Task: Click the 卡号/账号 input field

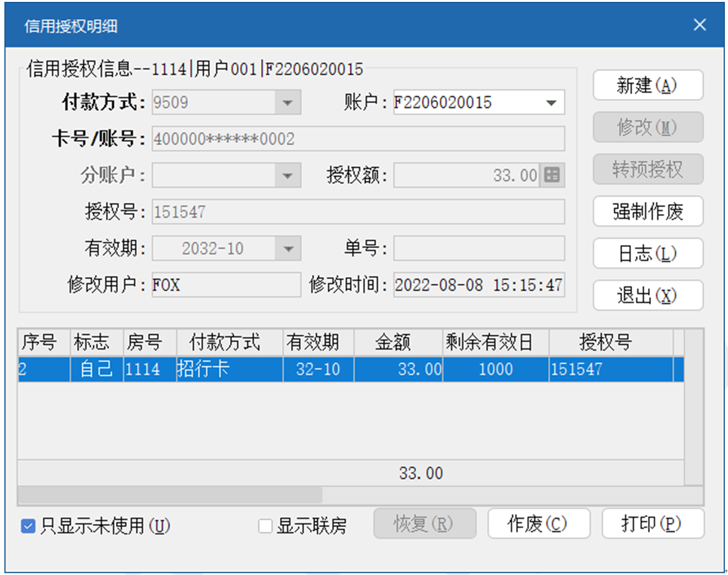Action: pos(358,139)
